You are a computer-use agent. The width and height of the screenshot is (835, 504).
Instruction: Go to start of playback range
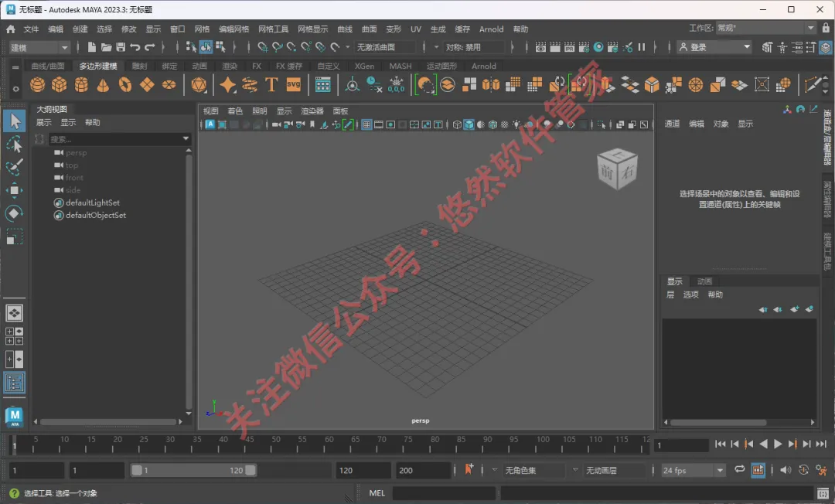tap(720, 444)
